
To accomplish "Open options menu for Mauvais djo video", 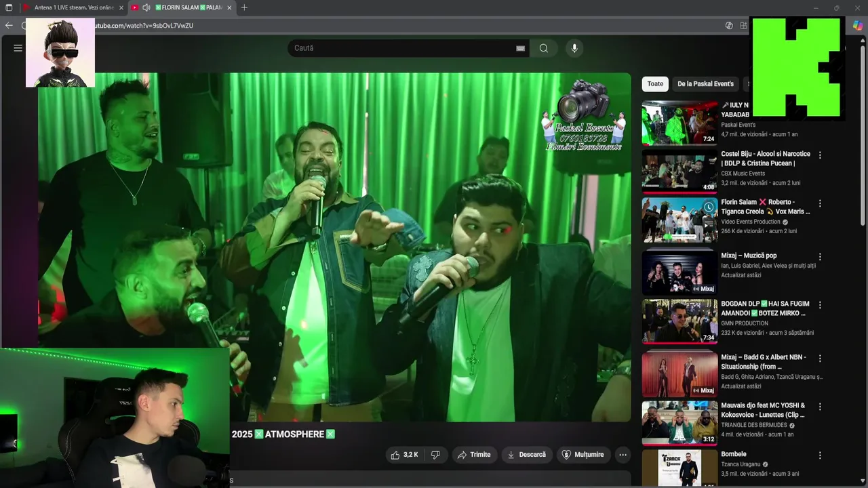I will [x=820, y=407].
